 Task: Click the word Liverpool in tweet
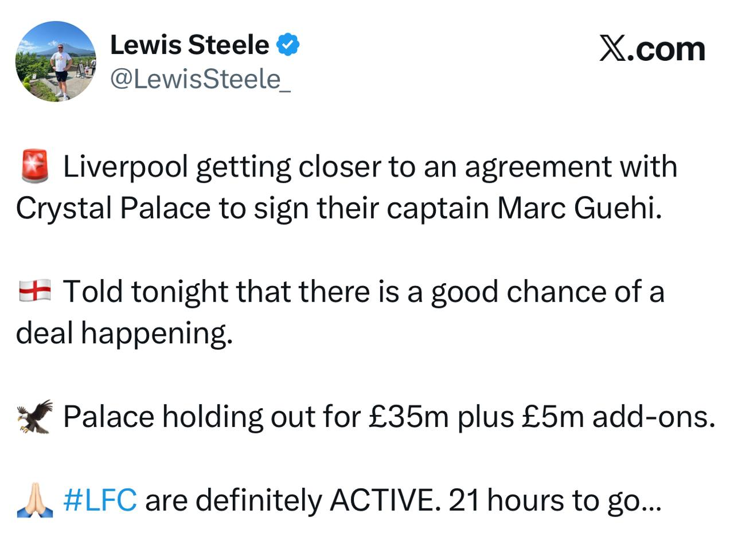(x=125, y=167)
